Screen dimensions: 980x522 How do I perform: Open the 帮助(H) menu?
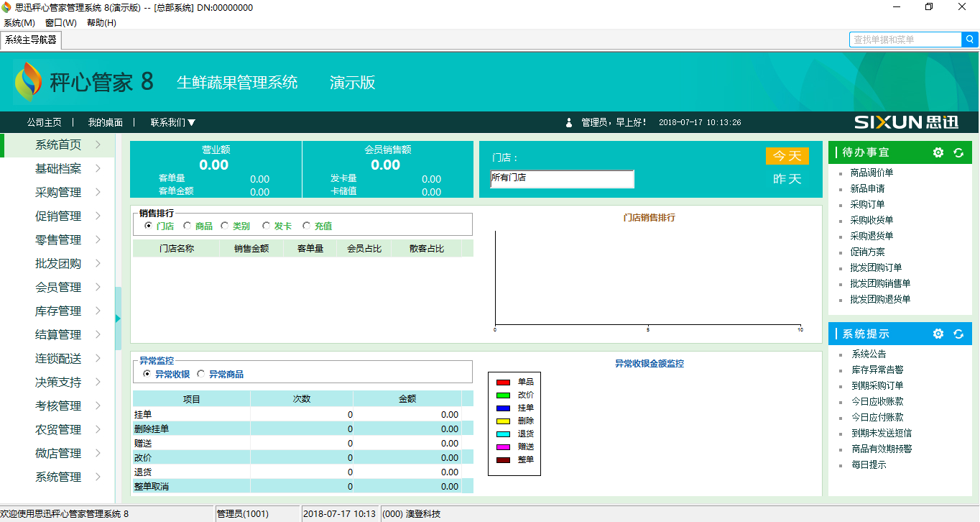101,23
